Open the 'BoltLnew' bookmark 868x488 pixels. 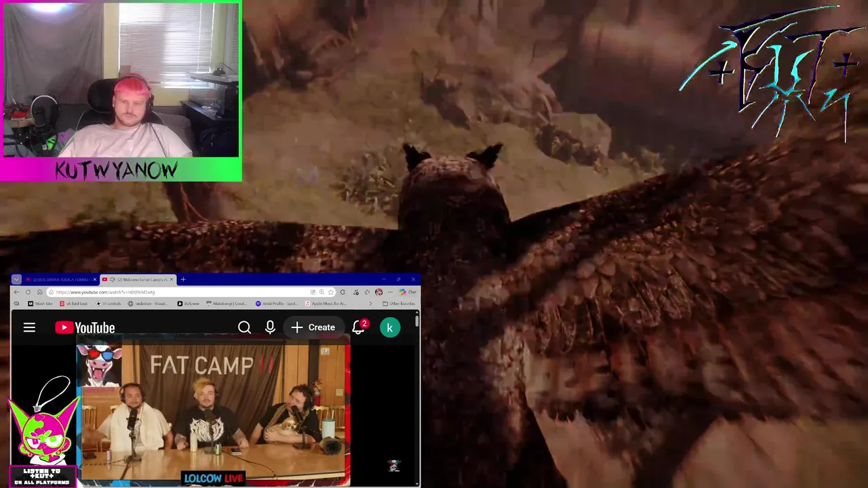(190, 304)
